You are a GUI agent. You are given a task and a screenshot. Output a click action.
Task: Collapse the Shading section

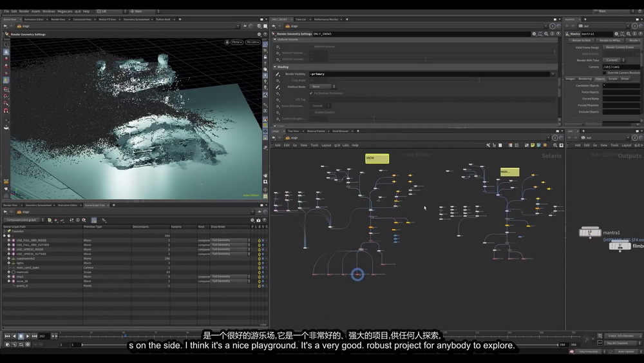pyautogui.click(x=275, y=67)
